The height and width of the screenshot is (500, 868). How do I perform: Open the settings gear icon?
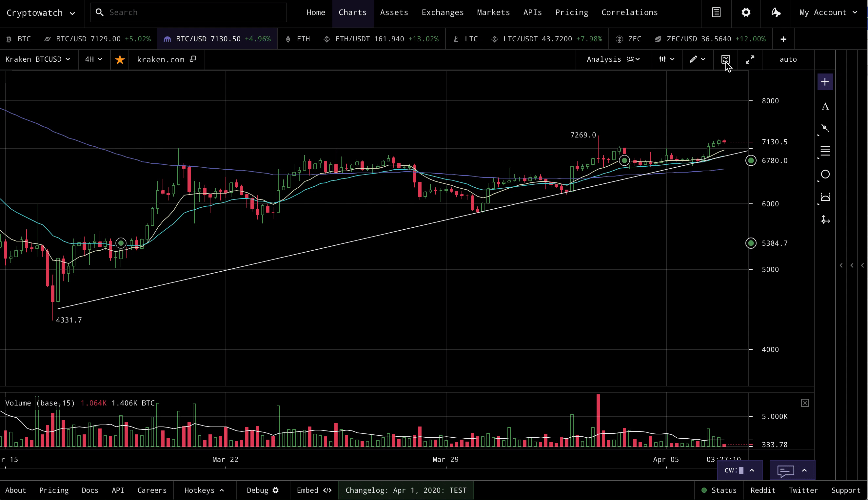coord(746,13)
